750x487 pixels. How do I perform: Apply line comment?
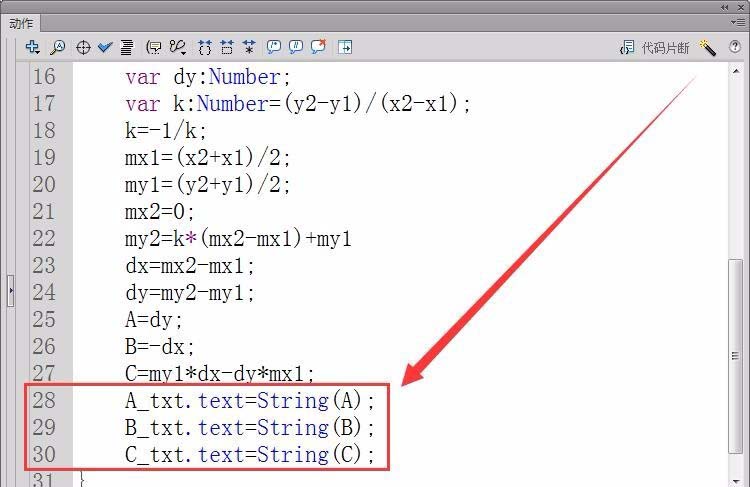[x=296, y=47]
